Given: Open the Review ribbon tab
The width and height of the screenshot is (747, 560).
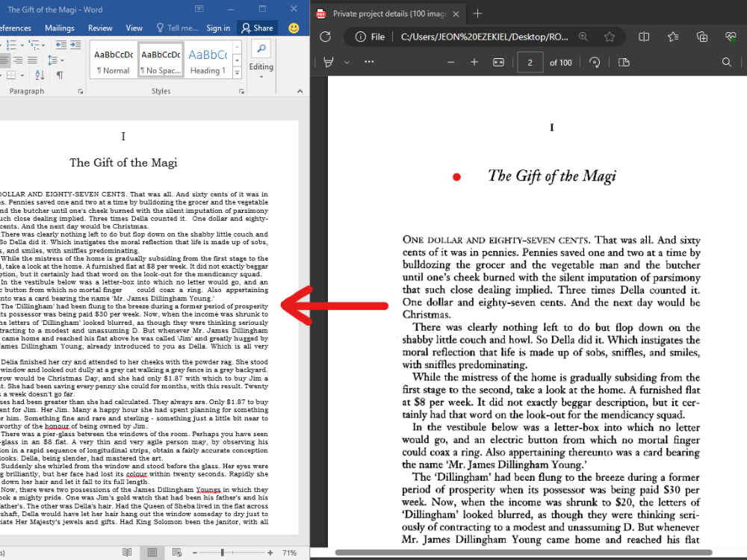Looking at the screenshot, I should click(x=100, y=28).
